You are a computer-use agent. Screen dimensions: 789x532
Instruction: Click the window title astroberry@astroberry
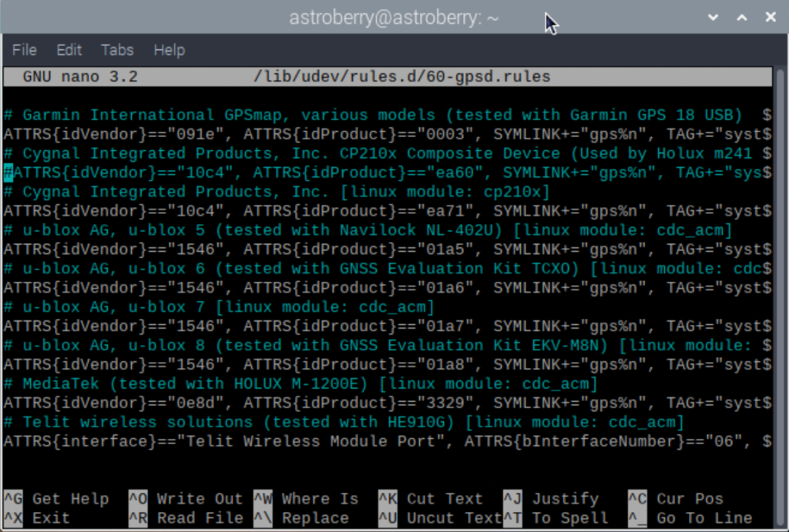(x=394, y=18)
